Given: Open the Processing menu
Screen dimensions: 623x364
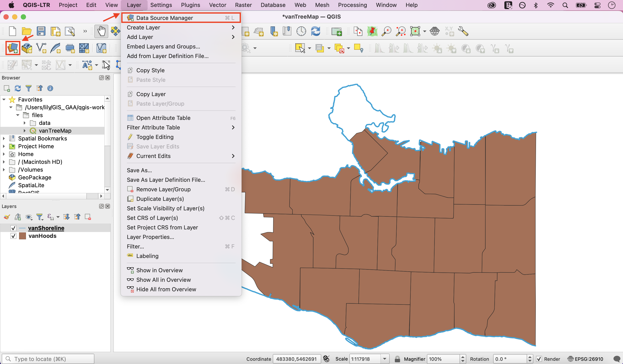Looking at the screenshot, I should [352, 5].
